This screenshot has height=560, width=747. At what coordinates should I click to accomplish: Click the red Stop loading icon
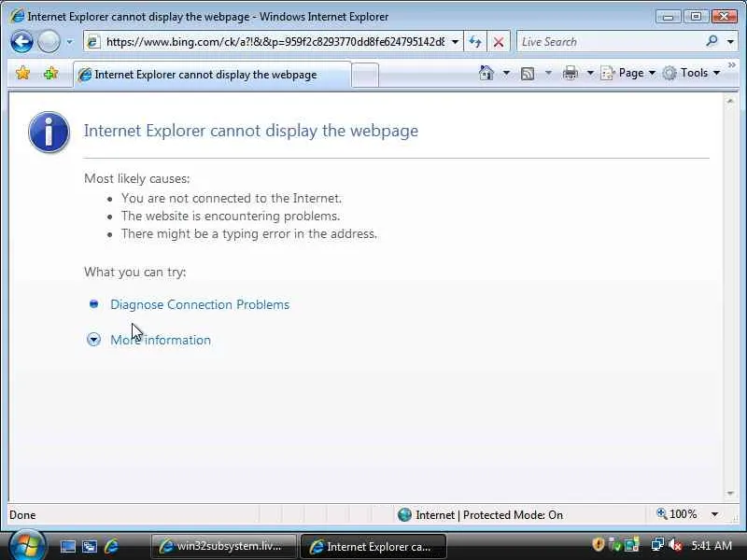[x=499, y=42]
